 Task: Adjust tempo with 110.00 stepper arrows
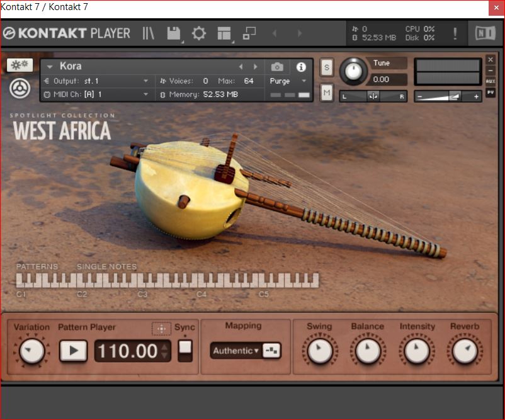(x=164, y=351)
